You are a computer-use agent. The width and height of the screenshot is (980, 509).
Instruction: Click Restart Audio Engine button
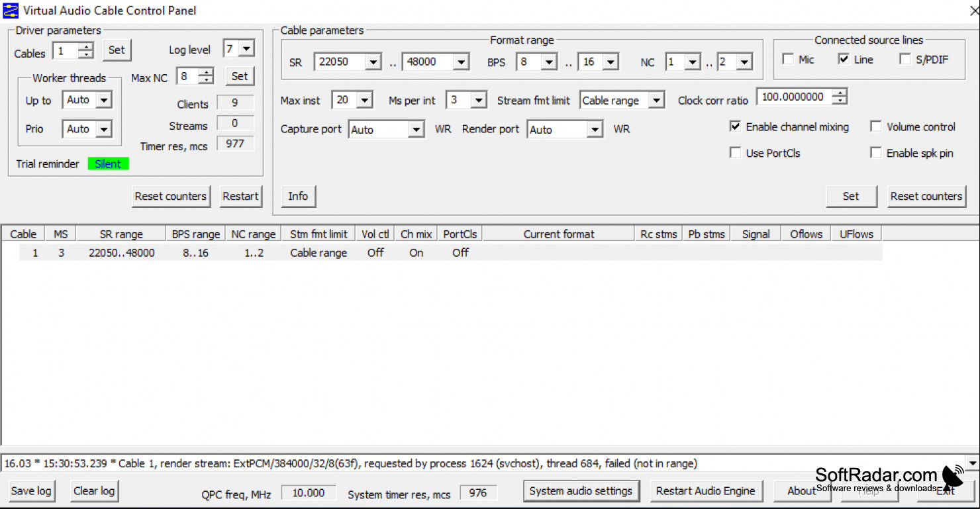[x=705, y=490]
